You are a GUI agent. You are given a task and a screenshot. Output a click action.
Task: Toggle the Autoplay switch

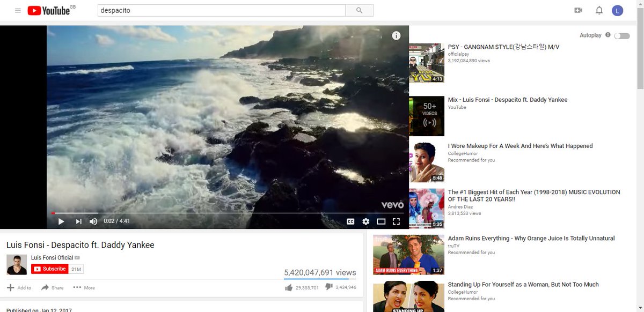pyautogui.click(x=622, y=36)
